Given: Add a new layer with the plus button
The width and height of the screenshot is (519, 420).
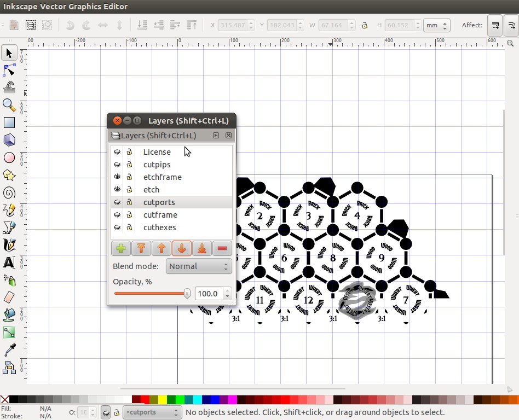Looking at the screenshot, I should pyautogui.click(x=121, y=248).
